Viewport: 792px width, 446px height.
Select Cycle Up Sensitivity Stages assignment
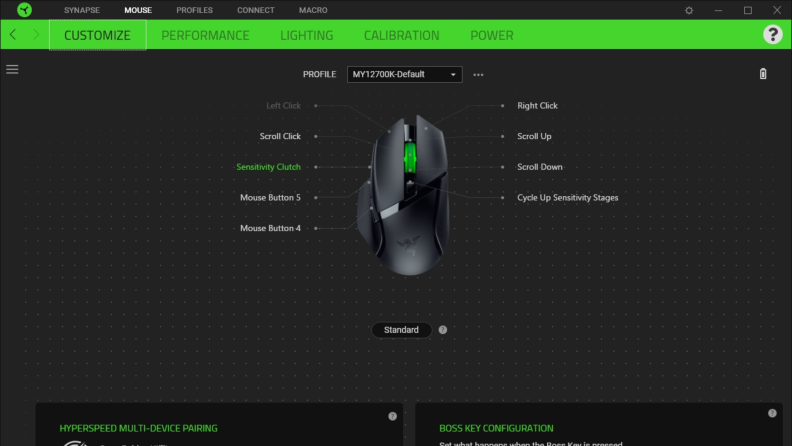coord(567,197)
